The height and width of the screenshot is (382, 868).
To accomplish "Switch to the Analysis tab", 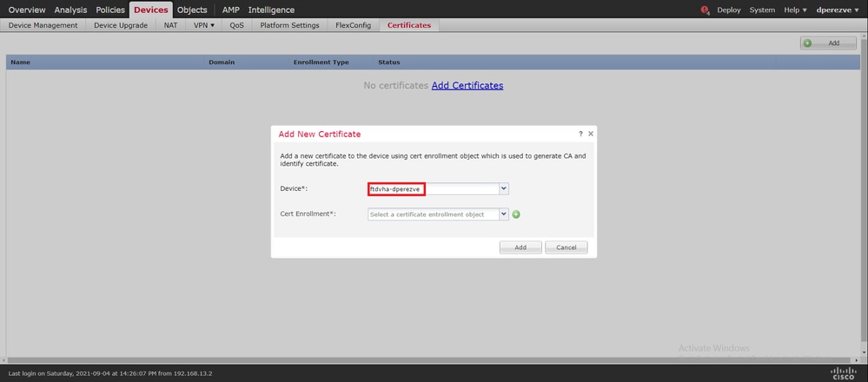I will 71,10.
